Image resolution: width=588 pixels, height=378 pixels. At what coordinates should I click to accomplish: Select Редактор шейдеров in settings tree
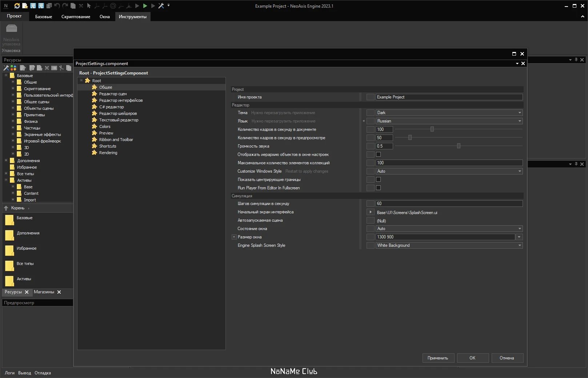point(118,113)
